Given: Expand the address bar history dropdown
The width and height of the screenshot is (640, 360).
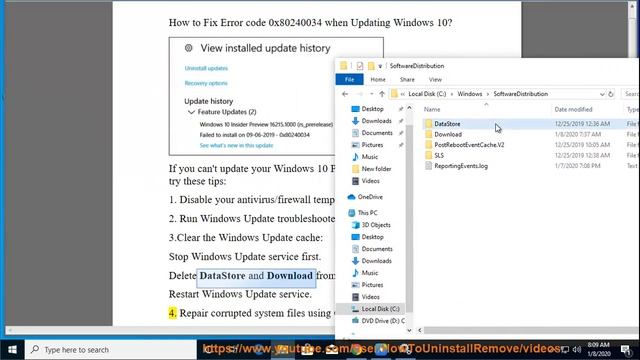Looking at the screenshot, I should pyautogui.click(x=602, y=94).
